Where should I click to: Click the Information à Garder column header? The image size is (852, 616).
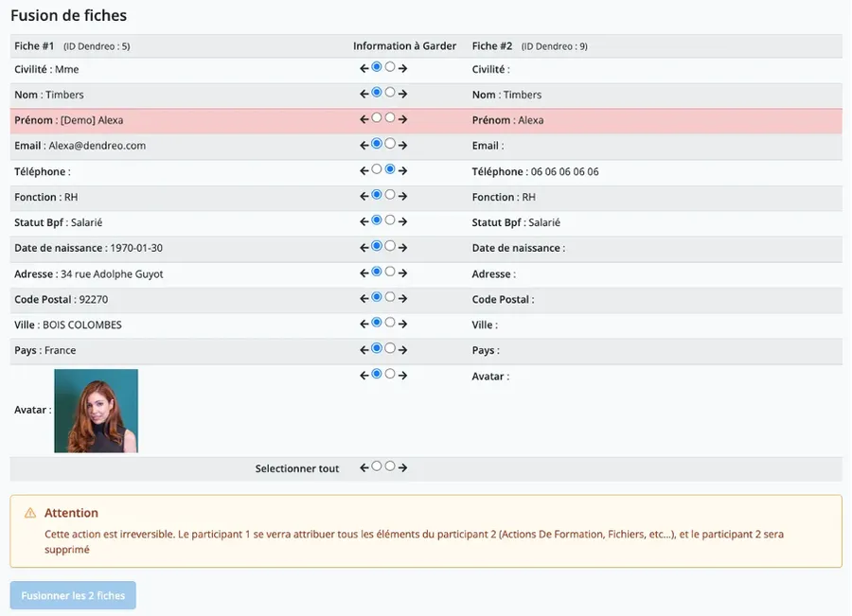pyautogui.click(x=405, y=46)
